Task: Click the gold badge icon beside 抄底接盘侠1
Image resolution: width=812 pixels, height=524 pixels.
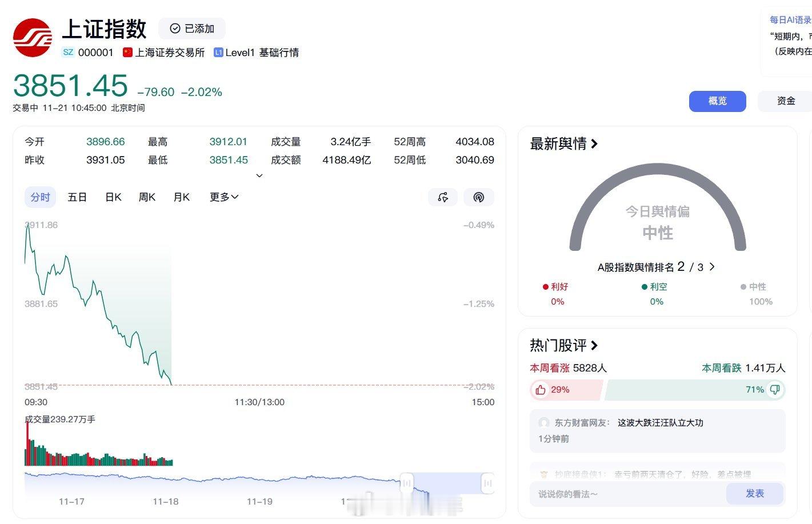Action: click(544, 474)
